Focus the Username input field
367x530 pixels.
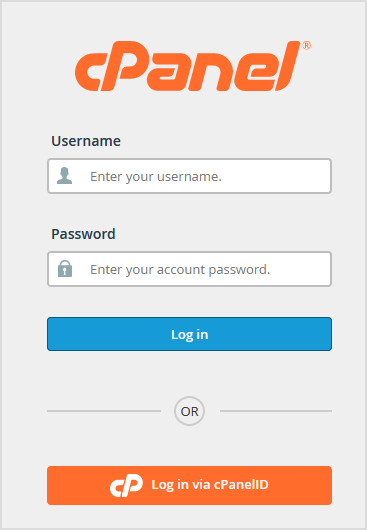tap(189, 176)
